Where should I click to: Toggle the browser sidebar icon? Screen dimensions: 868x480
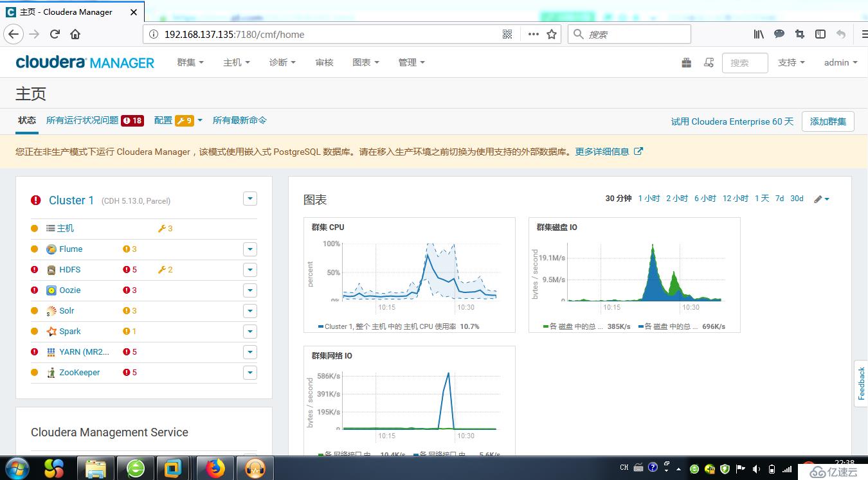coord(820,34)
